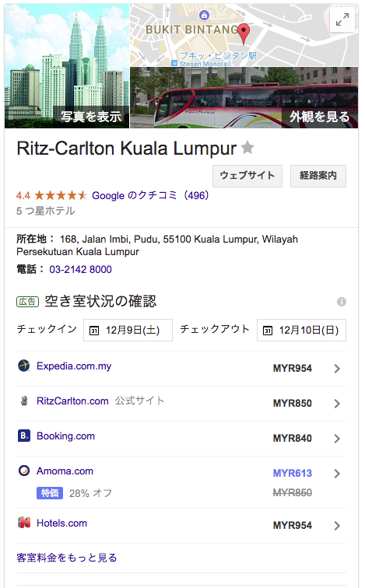Open 客室料金をもっと見る link
The image size is (365, 588).
pyautogui.click(x=67, y=558)
